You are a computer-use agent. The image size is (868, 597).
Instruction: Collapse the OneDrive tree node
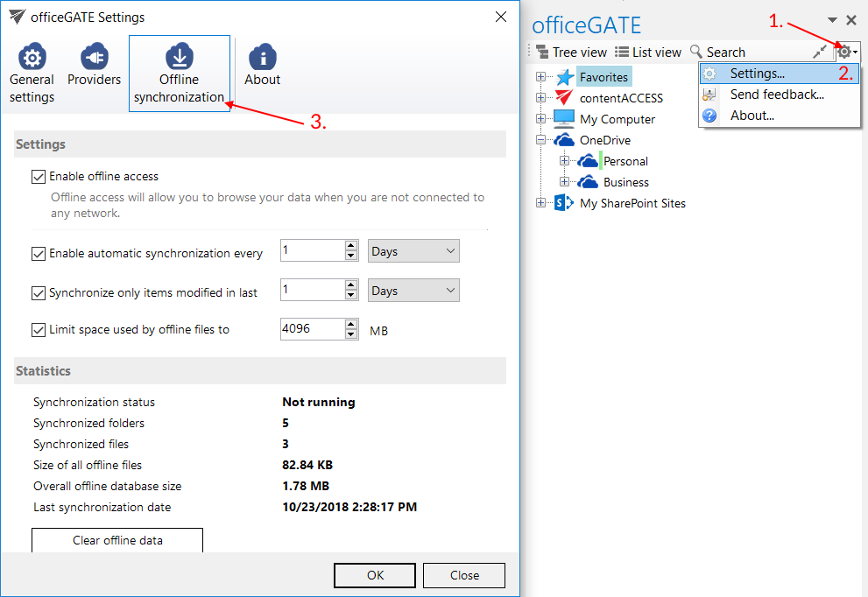541,140
